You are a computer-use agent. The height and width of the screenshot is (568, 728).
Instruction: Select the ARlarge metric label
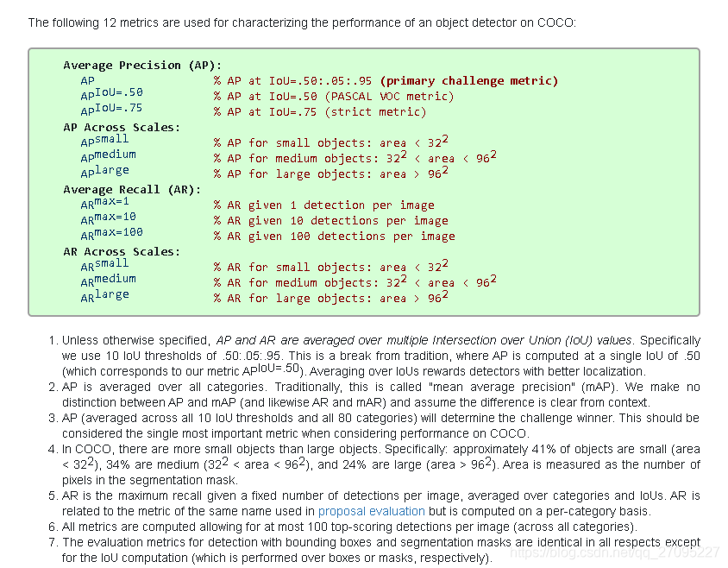pos(104,296)
